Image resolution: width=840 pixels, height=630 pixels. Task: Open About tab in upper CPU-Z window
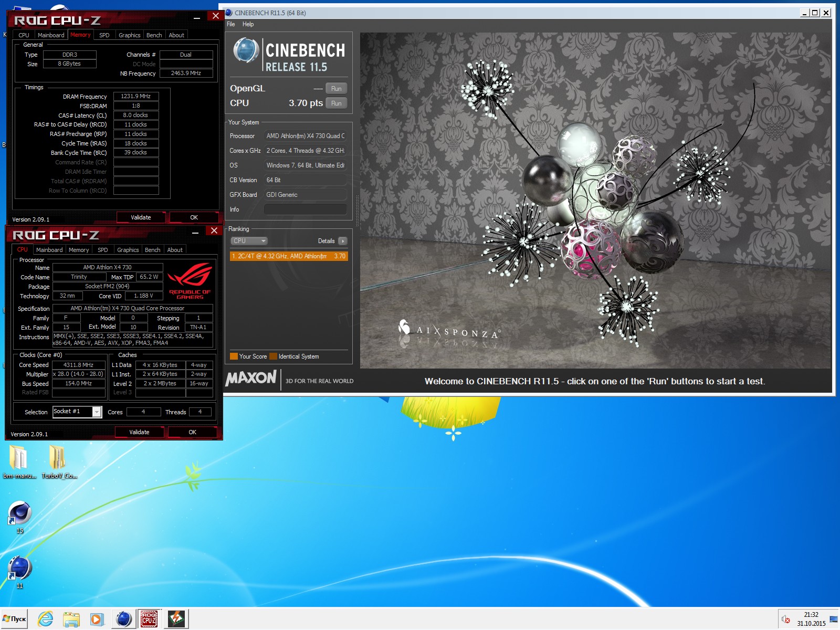click(176, 35)
